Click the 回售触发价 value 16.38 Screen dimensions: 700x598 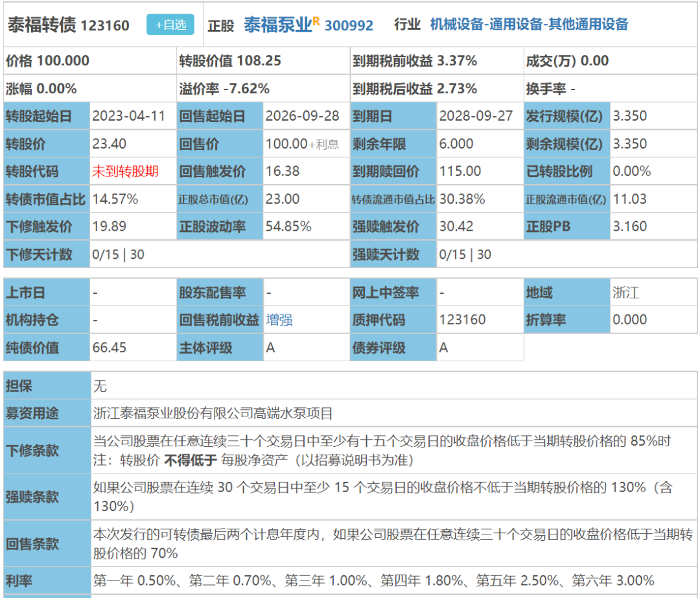[283, 171]
